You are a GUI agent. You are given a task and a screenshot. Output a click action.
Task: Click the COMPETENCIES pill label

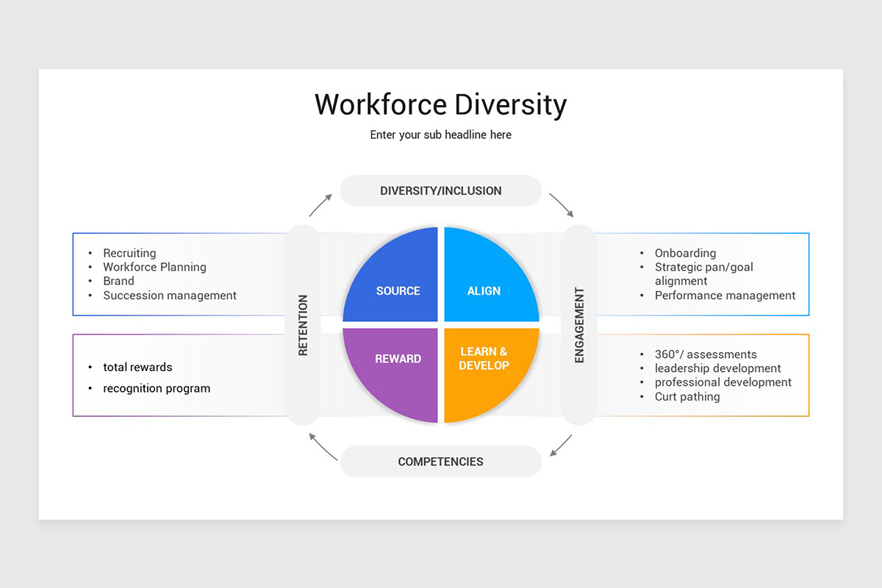[x=440, y=462]
